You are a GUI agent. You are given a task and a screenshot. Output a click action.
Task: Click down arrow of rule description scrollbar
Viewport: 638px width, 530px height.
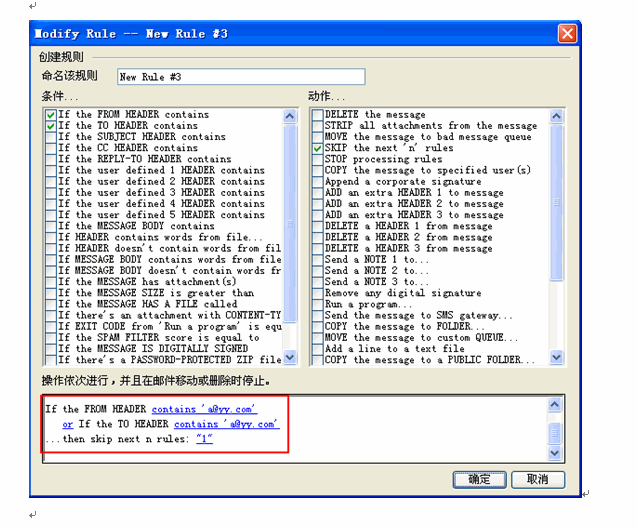(555, 453)
